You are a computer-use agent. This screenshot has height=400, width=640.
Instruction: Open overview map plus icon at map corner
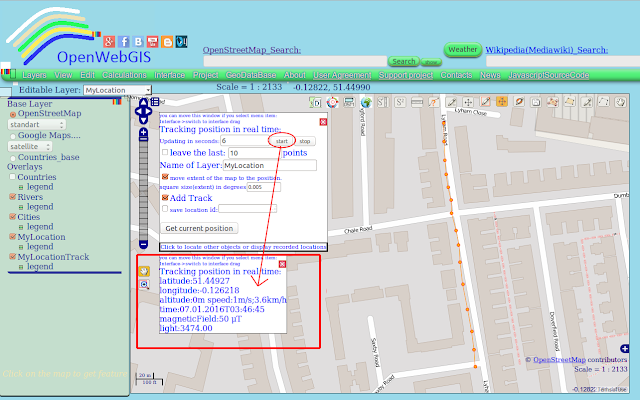click(x=624, y=349)
